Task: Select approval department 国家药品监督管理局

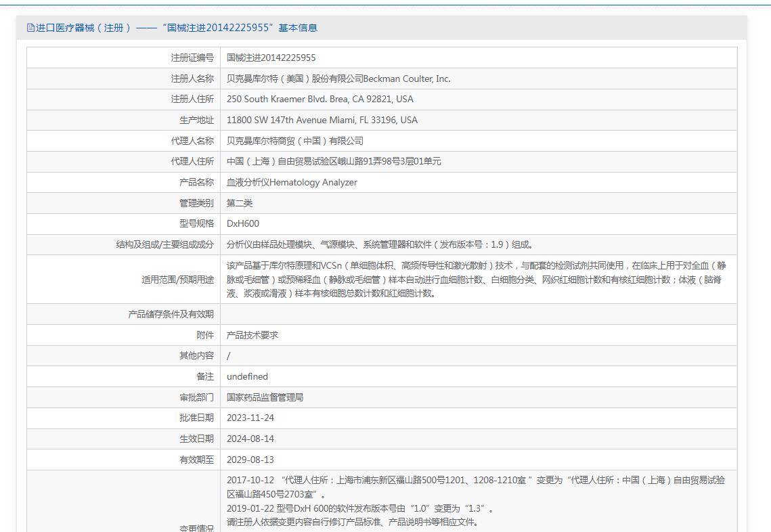Action: 265,397
